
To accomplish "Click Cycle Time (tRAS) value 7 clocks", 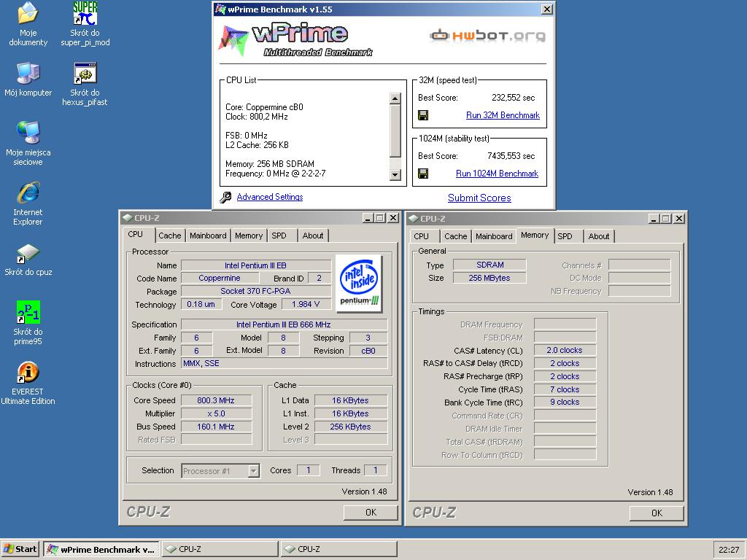I will 565,389.
